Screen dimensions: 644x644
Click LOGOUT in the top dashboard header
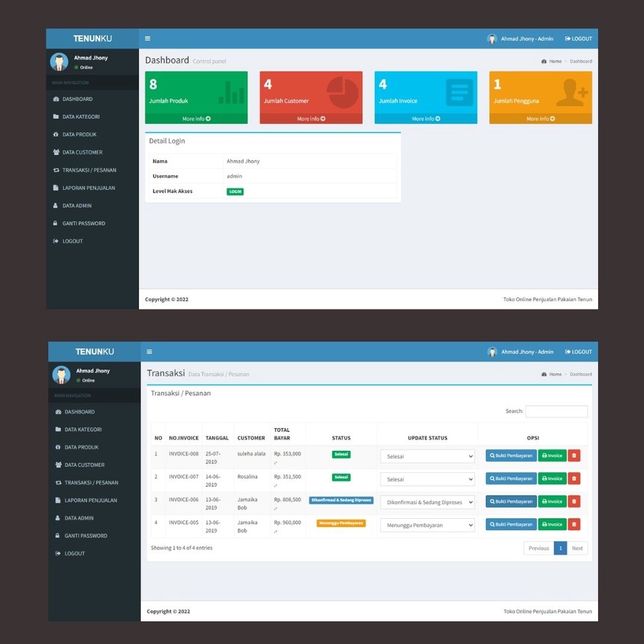tap(579, 38)
